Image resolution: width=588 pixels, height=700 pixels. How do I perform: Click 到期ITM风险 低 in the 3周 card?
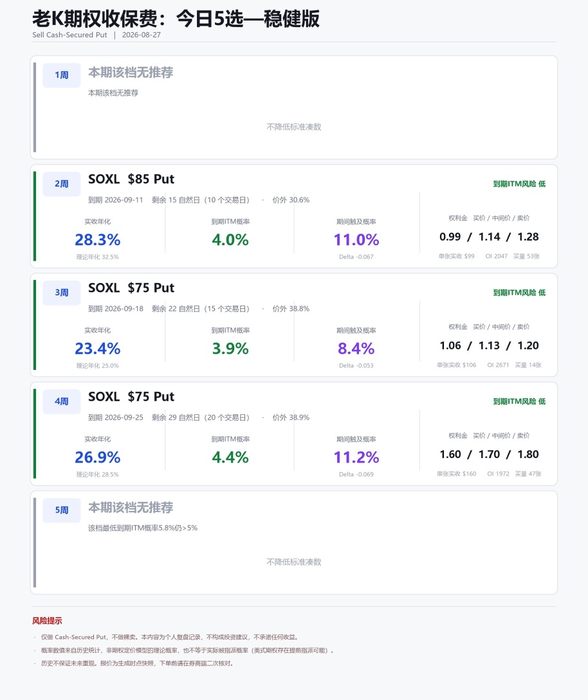click(519, 293)
